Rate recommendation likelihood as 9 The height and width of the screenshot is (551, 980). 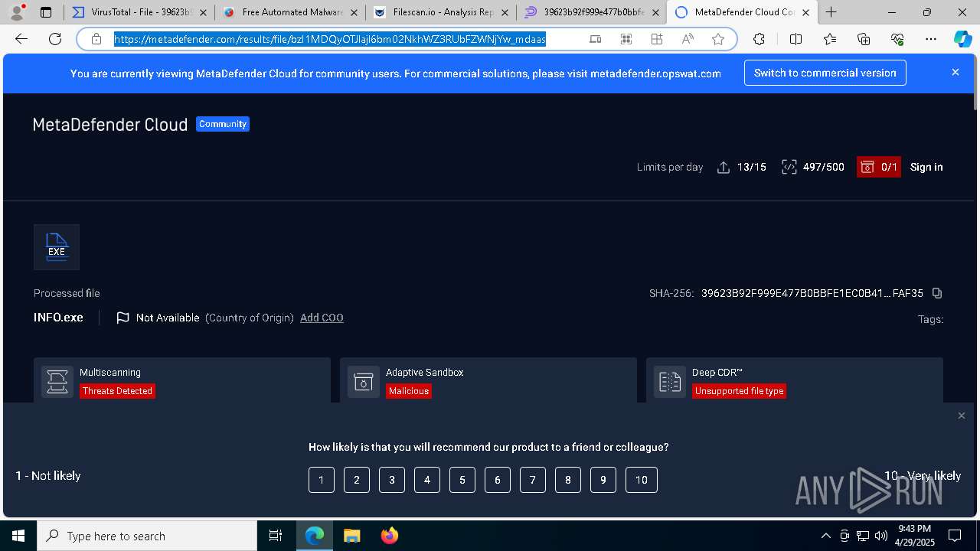[603, 480]
